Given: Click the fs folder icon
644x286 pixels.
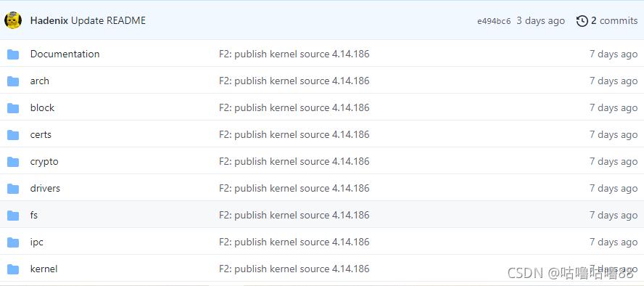Looking at the screenshot, I should click(x=13, y=216).
